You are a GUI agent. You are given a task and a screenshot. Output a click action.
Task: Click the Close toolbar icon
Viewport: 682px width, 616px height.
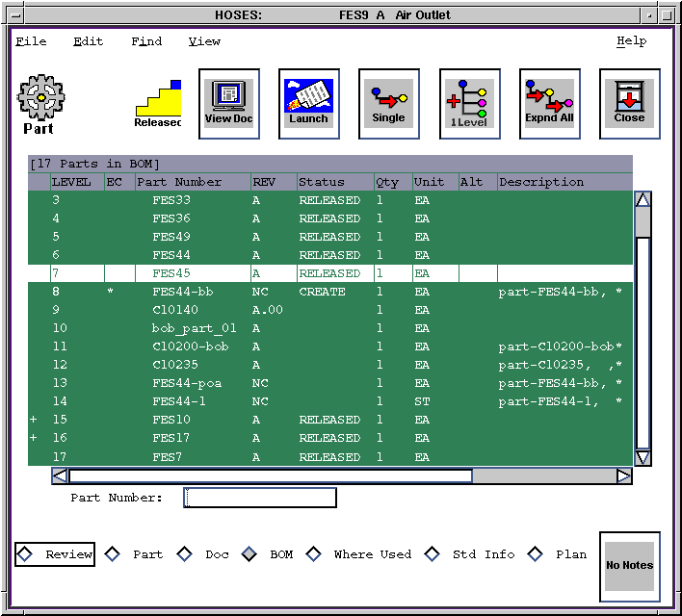pyautogui.click(x=629, y=100)
